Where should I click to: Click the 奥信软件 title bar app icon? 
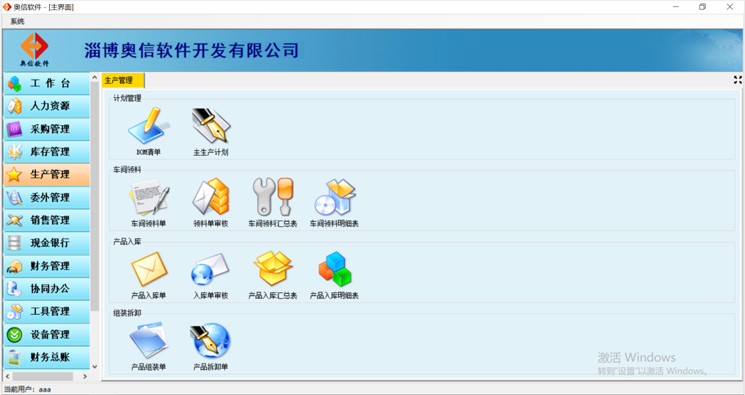tap(7, 7)
